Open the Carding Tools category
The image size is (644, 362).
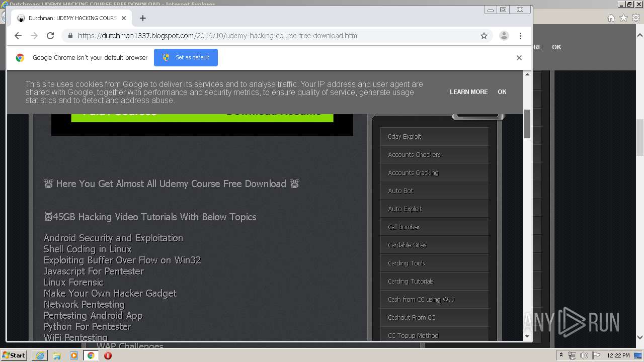(x=435, y=263)
